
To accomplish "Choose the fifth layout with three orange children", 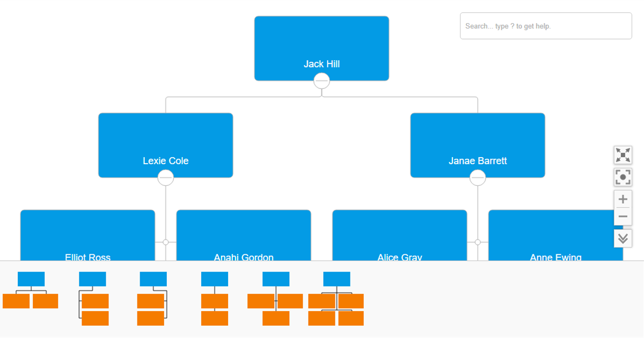I will click(275, 298).
